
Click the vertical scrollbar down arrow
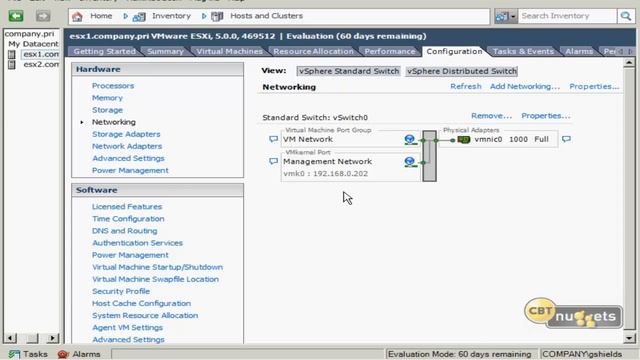pyautogui.click(x=629, y=338)
